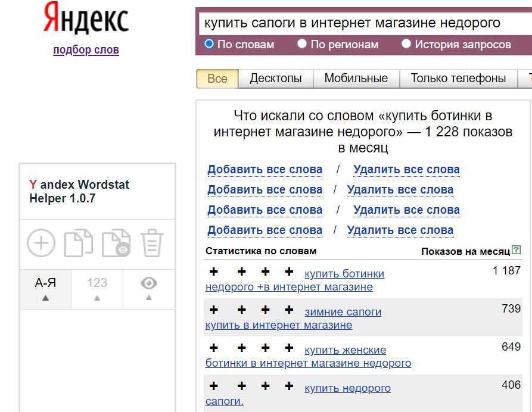Sort helper list numerically with 123
The width and height of the screenshot is (532, 412).
click(97, 289)
